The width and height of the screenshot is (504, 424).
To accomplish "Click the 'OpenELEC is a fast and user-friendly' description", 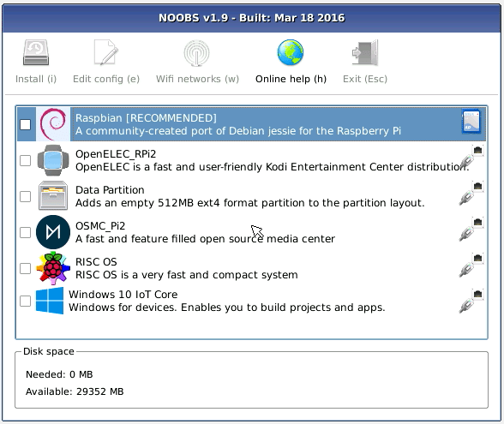I will point(273,167).
